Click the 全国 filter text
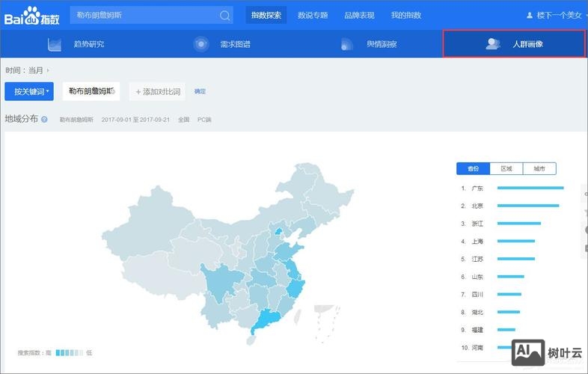Screen dimensions: 588x374 click(x=183, y=120)
